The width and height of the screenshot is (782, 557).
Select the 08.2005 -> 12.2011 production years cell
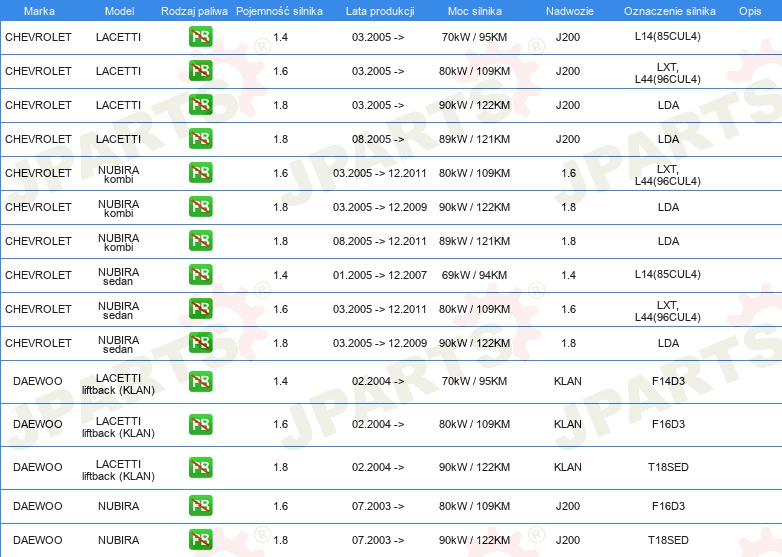pyautogui.click(x=380, y=241)
